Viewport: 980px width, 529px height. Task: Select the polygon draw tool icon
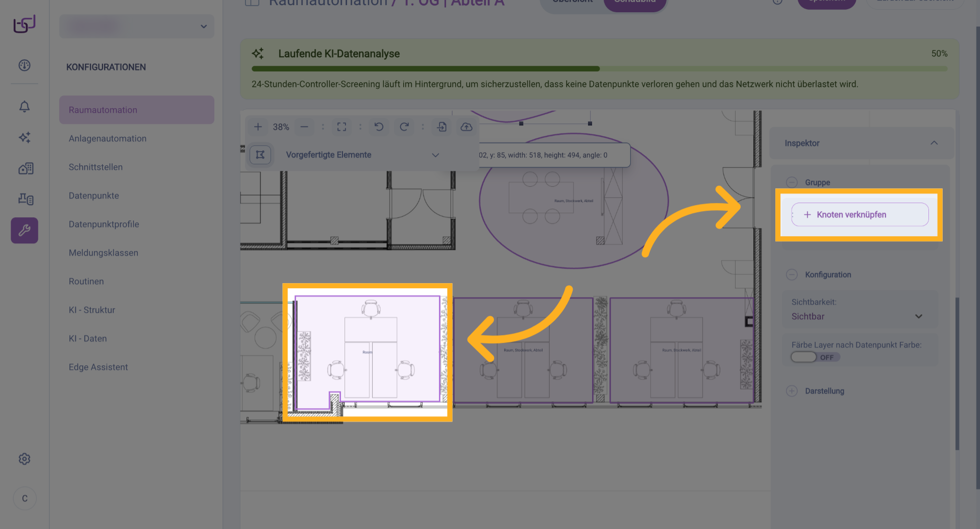(260, 155)
